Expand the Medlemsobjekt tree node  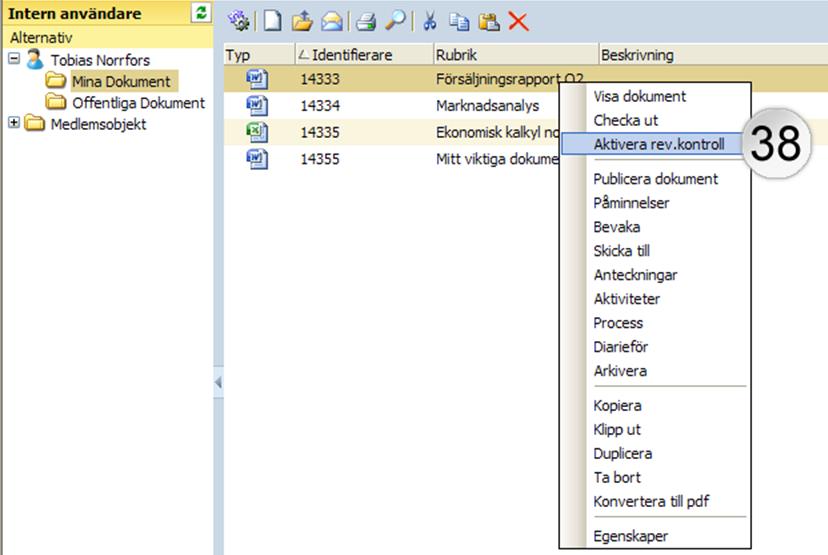click(x=14, y=123)
